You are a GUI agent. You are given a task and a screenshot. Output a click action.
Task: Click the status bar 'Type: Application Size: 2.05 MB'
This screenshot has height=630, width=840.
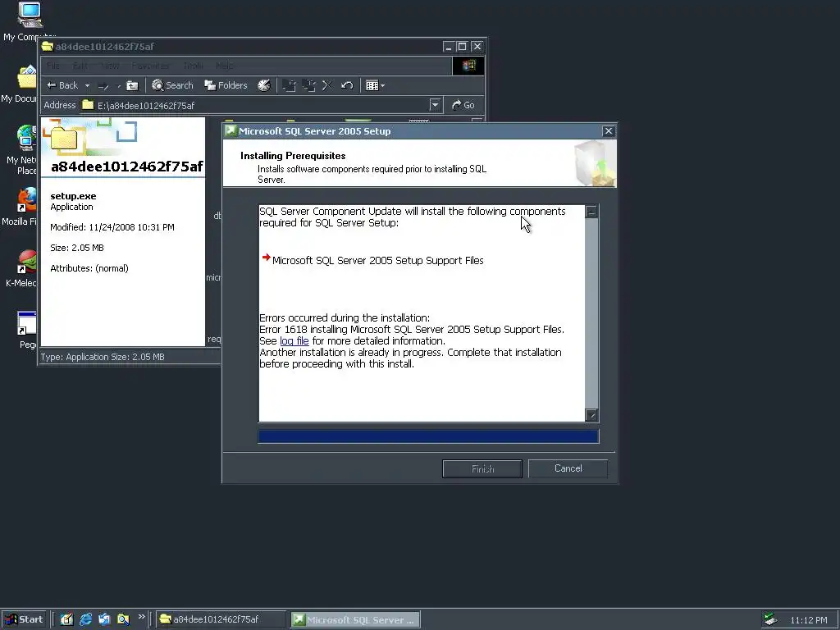pyautogui.click(x=103, y=357)
